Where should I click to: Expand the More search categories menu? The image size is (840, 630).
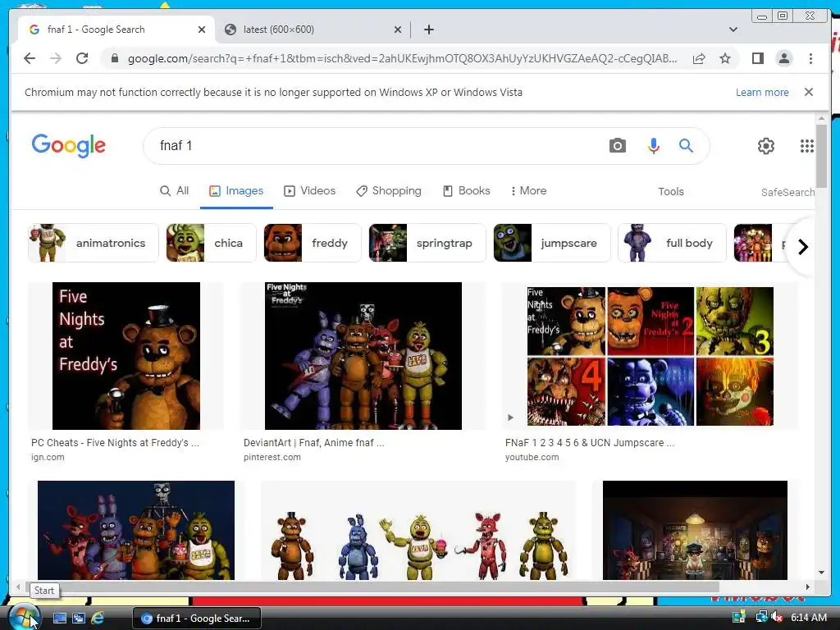(x=528, y=190)
